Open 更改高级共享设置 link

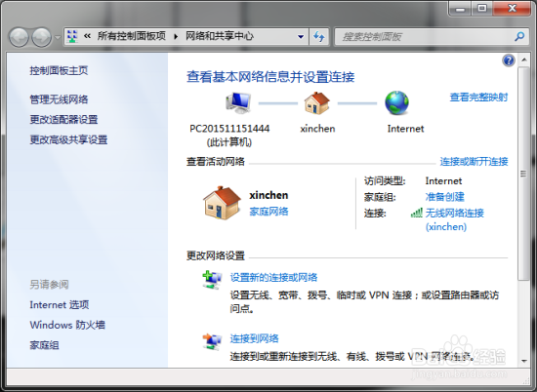pos(68,139)
